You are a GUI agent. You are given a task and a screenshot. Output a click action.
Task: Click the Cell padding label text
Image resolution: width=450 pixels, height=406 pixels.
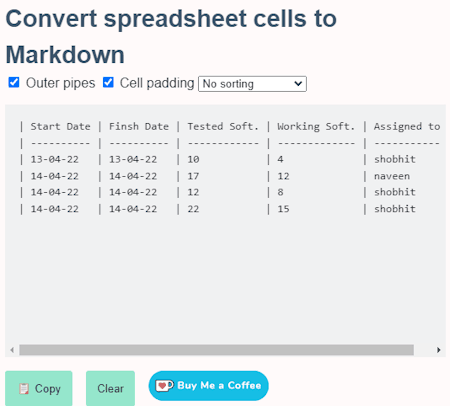157,83
